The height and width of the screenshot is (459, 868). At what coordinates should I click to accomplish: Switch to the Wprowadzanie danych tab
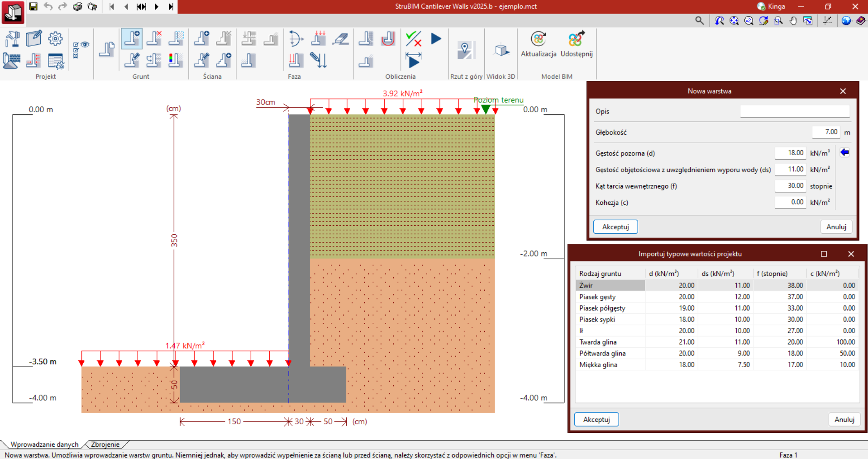[44, 445]
